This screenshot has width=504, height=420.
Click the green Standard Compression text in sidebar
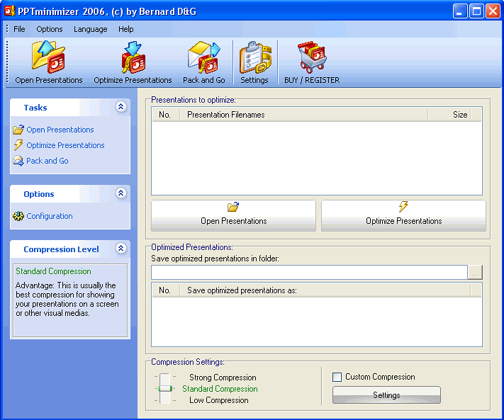53,271
